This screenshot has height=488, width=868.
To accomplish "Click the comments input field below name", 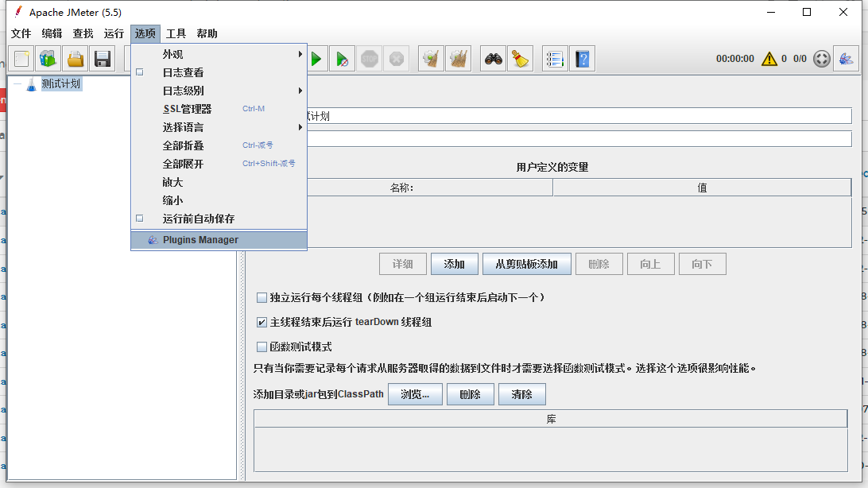I will point(579,139).
